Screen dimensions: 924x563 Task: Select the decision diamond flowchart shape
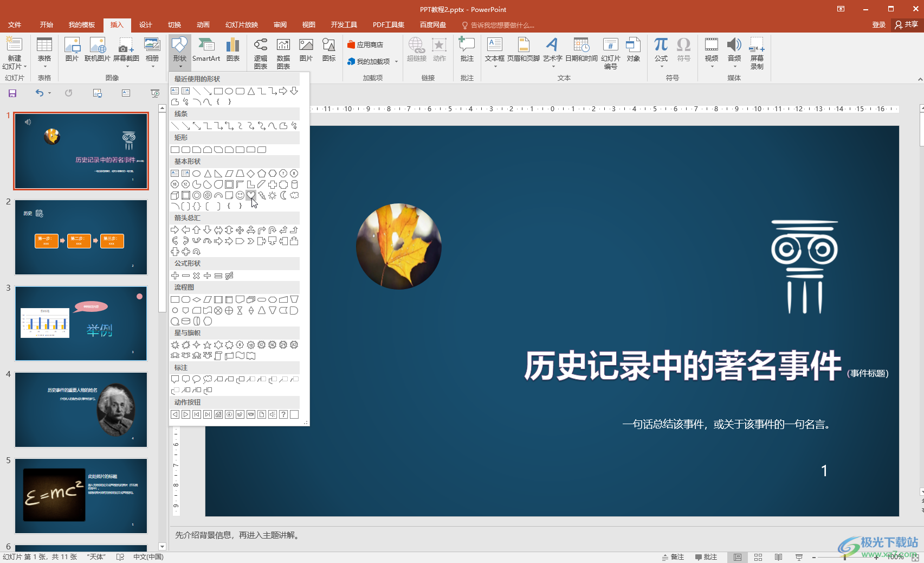click(197, 299)
